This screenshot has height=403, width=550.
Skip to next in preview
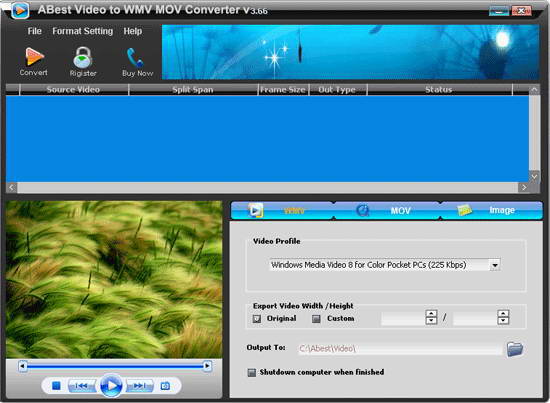point(139,386)
